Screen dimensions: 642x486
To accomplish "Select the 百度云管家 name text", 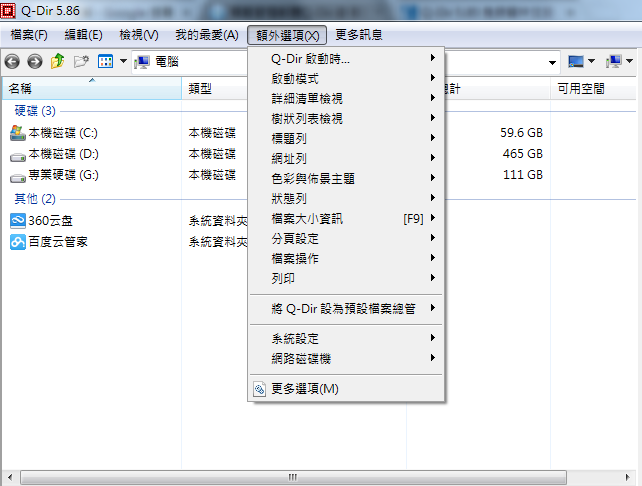I will coord(58,242).
